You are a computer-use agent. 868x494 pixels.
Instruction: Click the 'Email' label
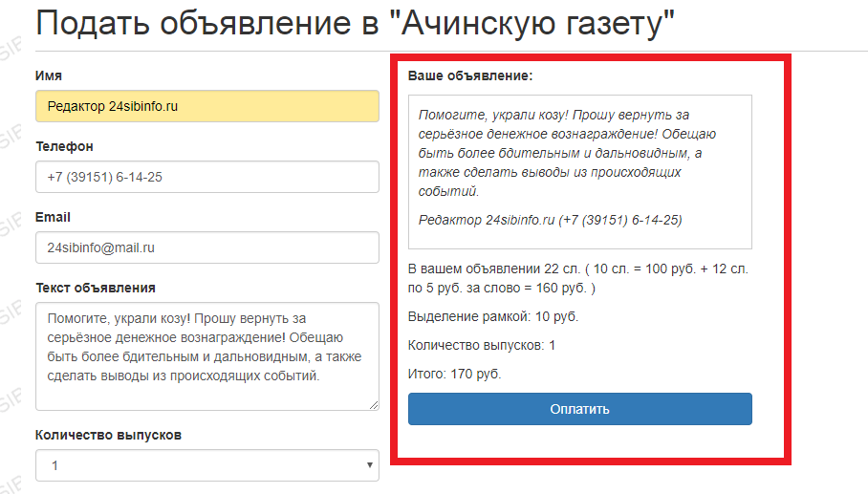pyautogui.click(x=53, y=217)
